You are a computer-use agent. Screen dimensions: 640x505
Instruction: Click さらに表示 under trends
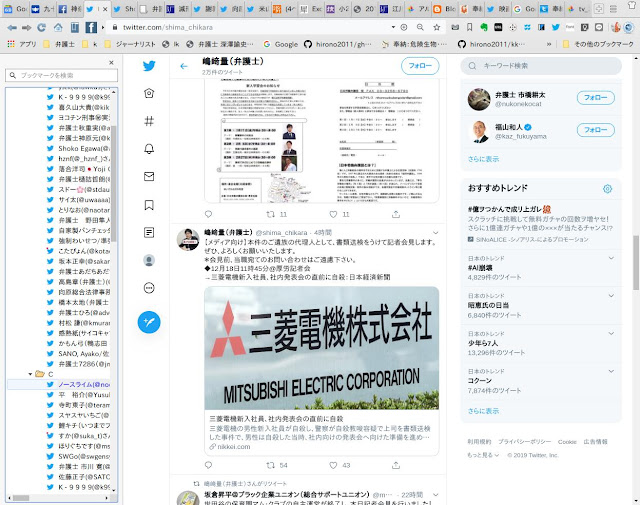(x=483, y=411)
